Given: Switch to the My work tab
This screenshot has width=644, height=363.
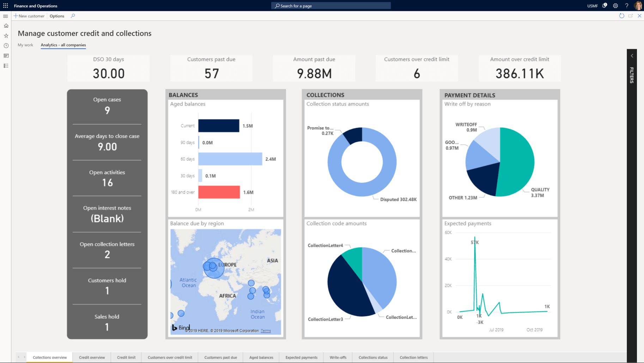Looking at the screenshot, I should (25, 45).
